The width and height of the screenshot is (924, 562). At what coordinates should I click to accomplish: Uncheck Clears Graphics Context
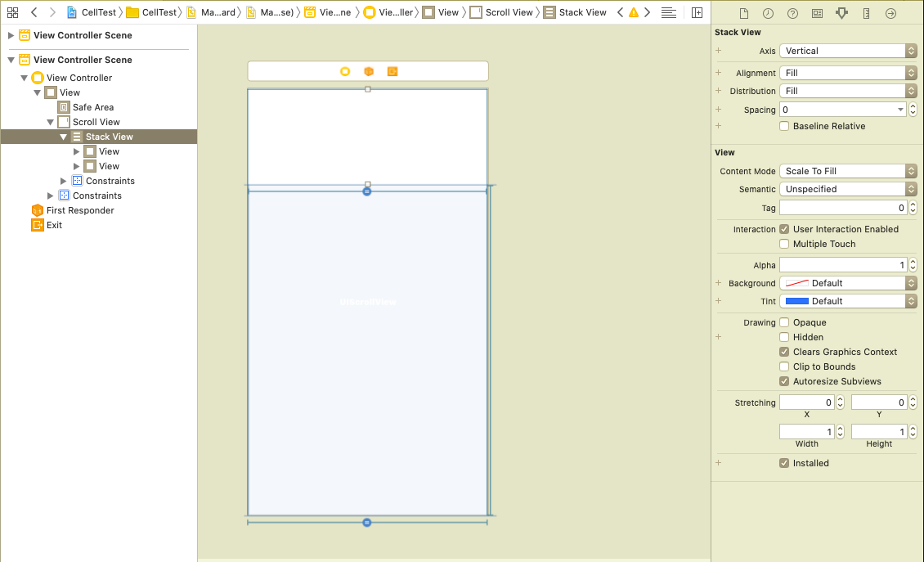click(784, 352)
